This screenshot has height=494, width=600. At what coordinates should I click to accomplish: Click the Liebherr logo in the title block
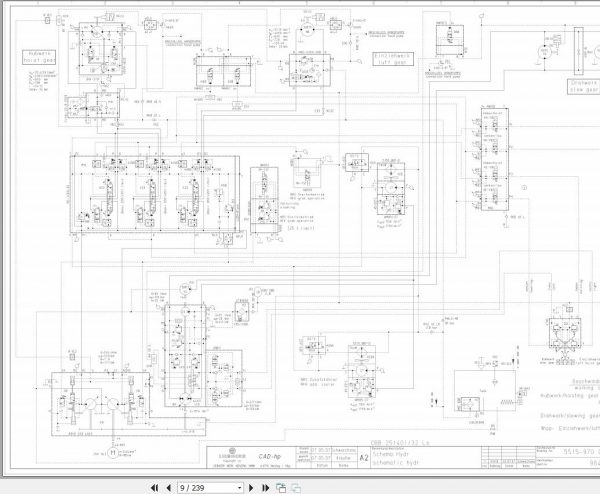[x=232, y=453]
